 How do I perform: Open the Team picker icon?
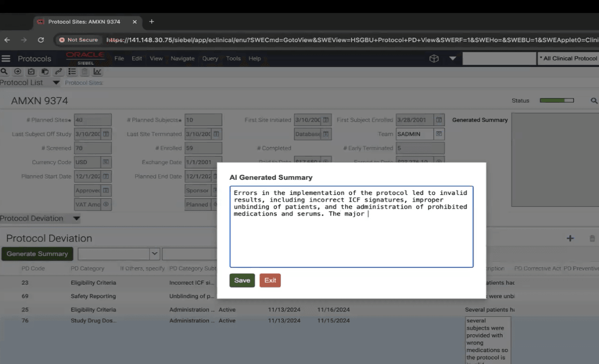click(439, 134)
